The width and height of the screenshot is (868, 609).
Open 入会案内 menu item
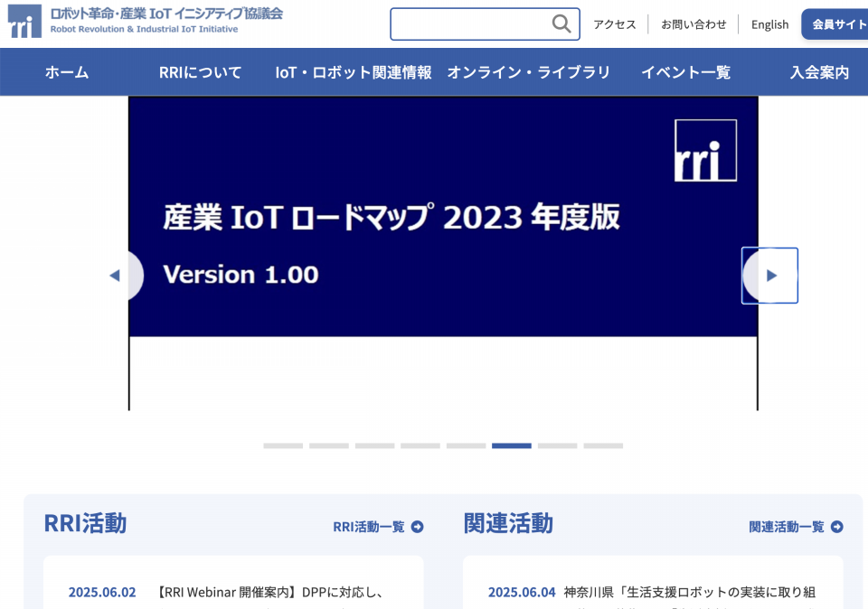pyautogui.click(x=819, y=72)
